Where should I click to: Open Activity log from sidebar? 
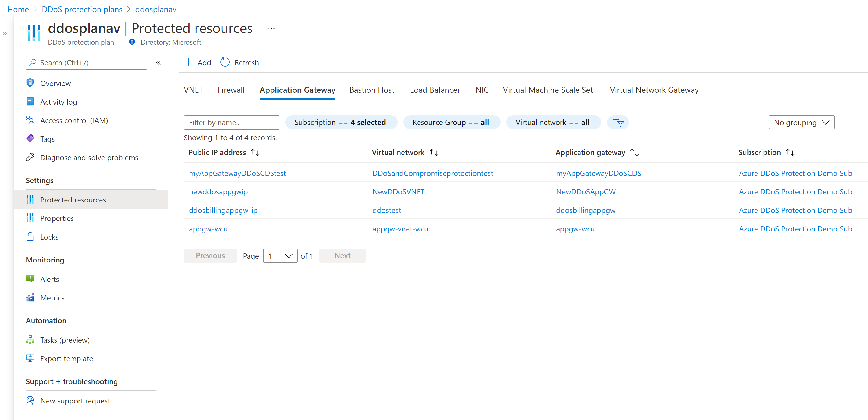pyautogui.click(x=58, y=102)
